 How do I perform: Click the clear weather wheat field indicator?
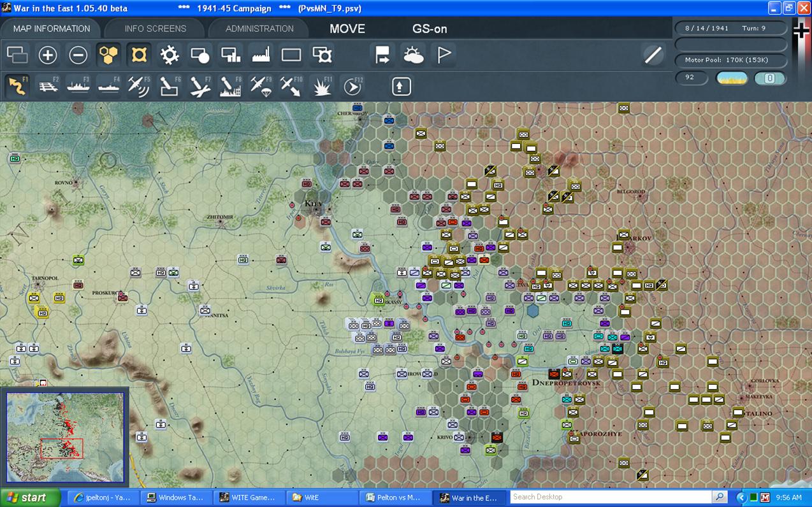point(732,78)
